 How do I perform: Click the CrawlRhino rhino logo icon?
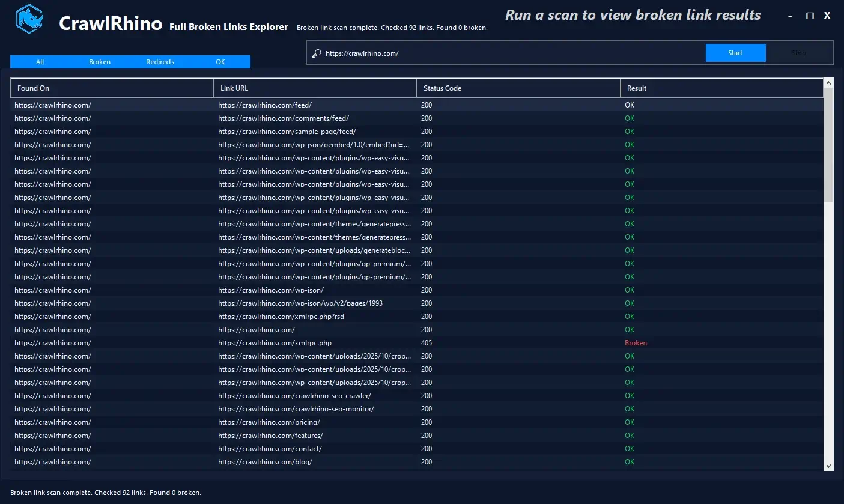(x=29, y=20)
